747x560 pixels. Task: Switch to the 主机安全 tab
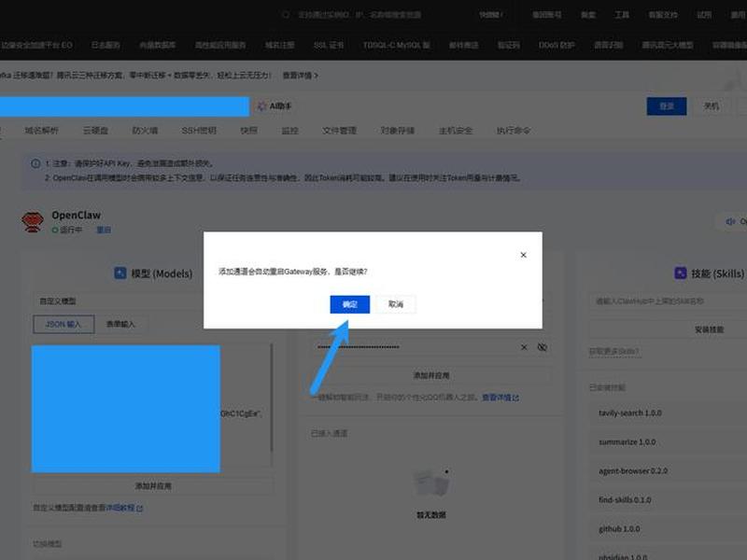[x=456, y=131]
